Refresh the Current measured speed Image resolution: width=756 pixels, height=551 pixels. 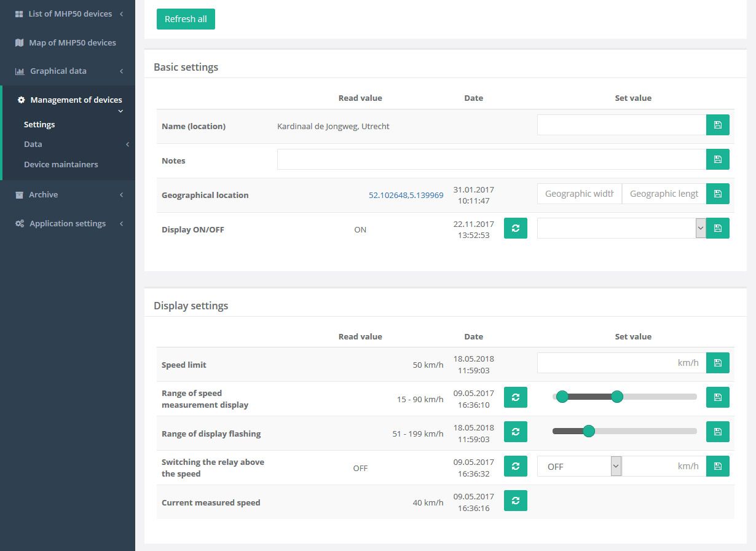tap(515, 501)
